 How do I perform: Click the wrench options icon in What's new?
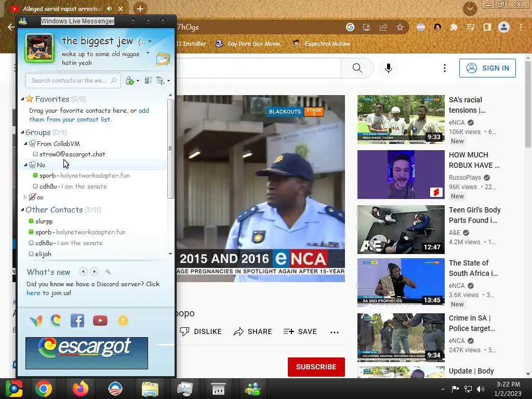pos(108,271)
